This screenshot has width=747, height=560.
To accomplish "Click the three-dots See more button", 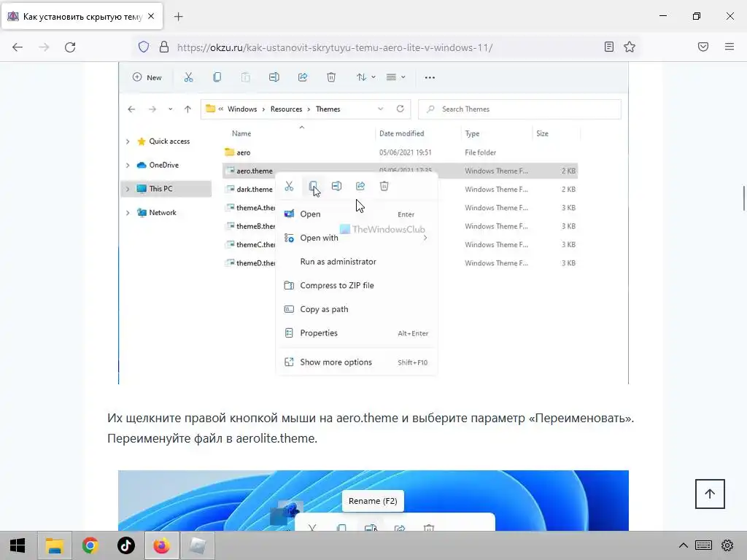I will tap(430, 77).
